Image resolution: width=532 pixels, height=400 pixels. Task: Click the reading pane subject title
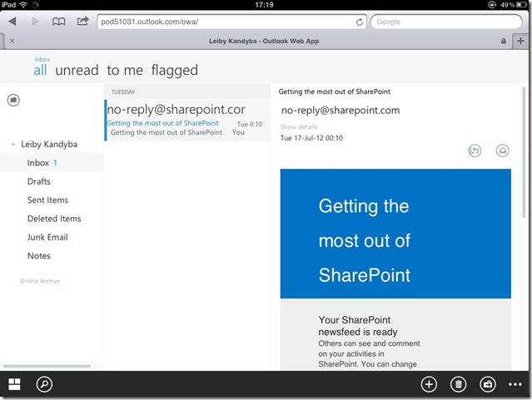(334, 91)
